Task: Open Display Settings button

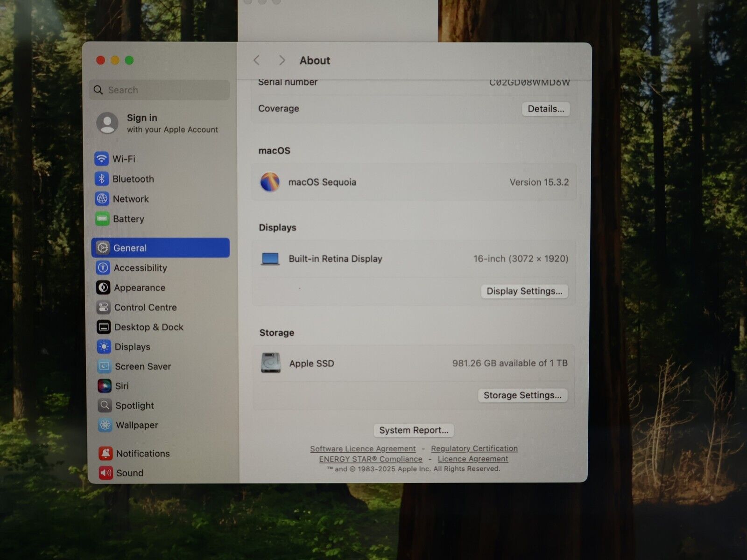Action: (524, 291)
